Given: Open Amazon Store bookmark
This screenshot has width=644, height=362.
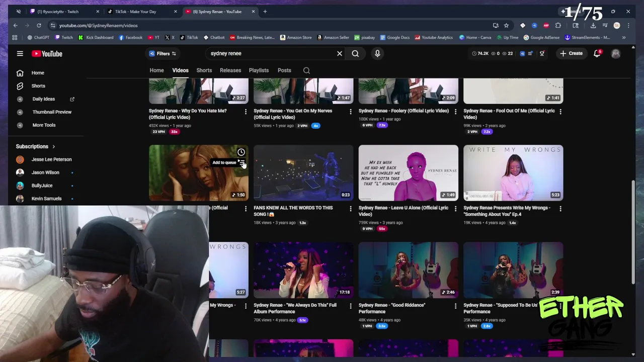Looking at the screenshot, I should (296, 37).
